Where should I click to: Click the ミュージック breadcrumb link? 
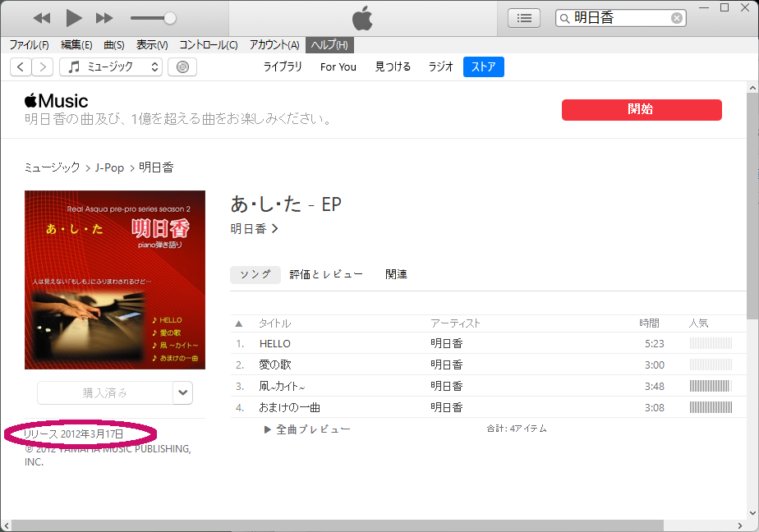[53, 167]
